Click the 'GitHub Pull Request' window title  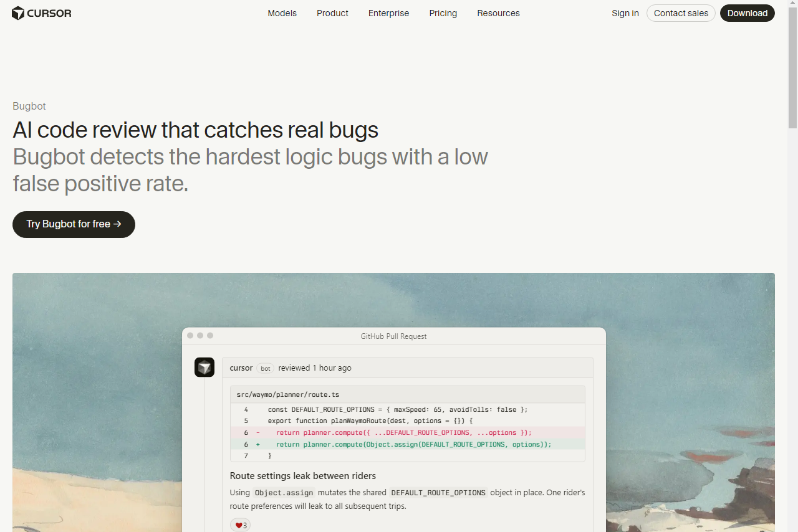pos(393,336)
